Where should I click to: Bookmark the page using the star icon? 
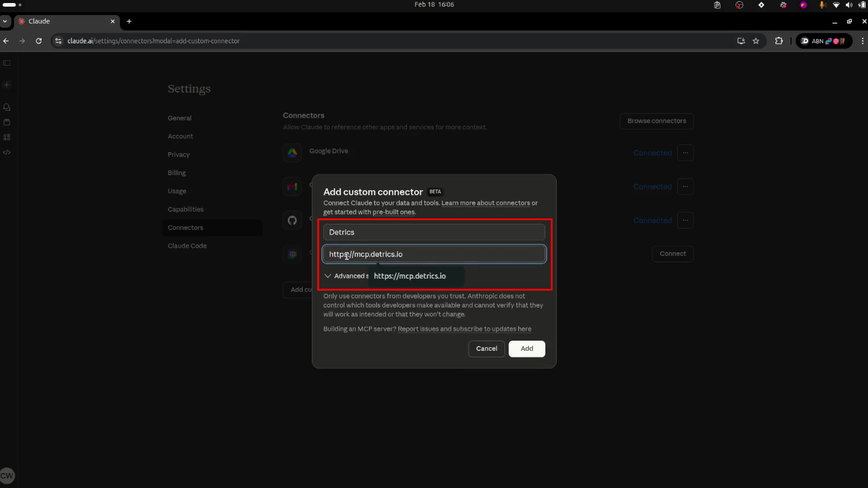pos(756,41)
